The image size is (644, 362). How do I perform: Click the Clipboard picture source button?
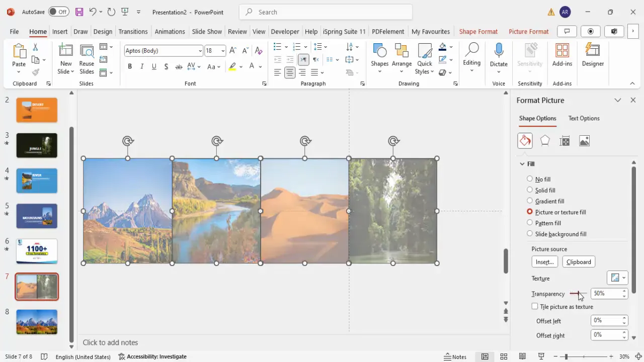(x=579, y=261)
